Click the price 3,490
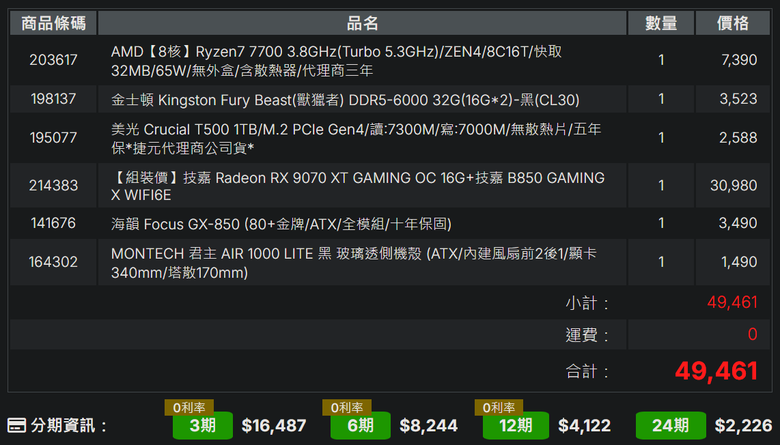The width and height of the screenshot is (780, 445). (738, 223)
